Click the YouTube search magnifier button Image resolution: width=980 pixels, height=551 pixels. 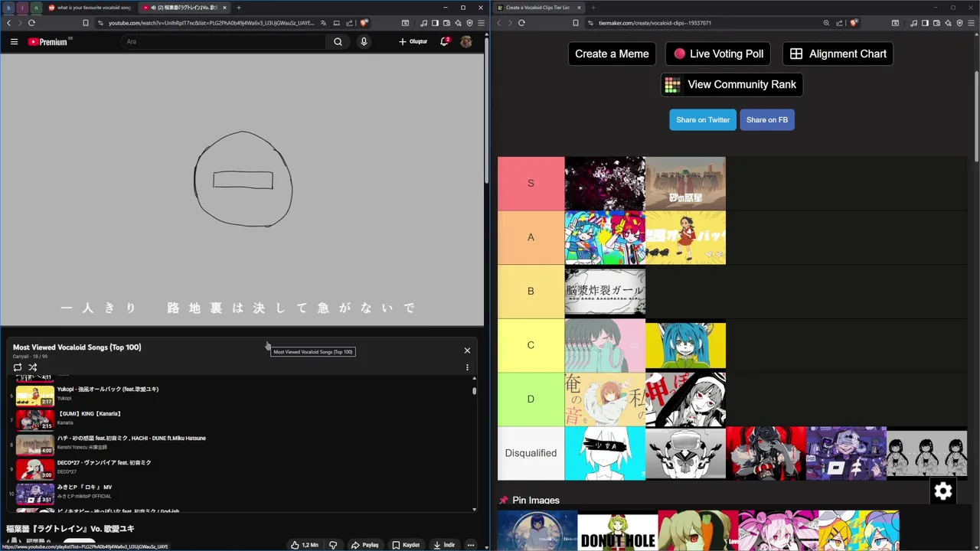[338, 41]
